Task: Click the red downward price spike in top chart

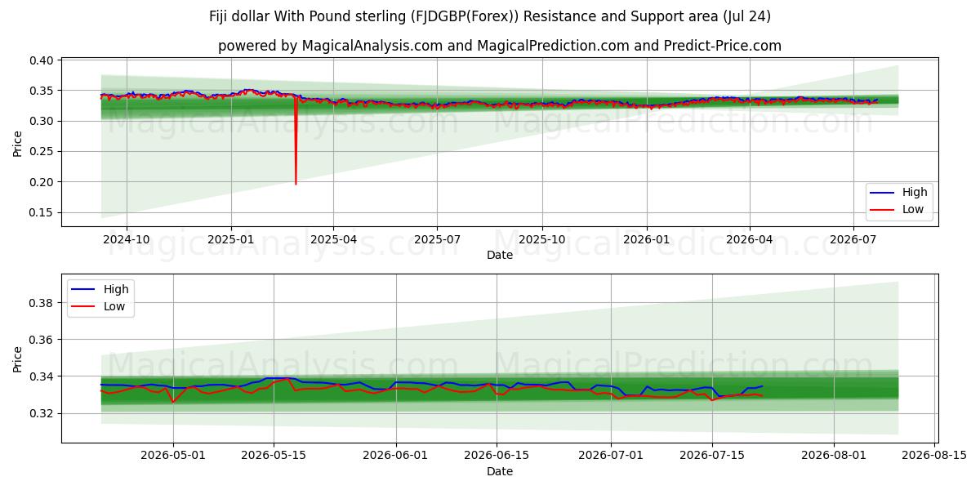Action: point(296,140)
